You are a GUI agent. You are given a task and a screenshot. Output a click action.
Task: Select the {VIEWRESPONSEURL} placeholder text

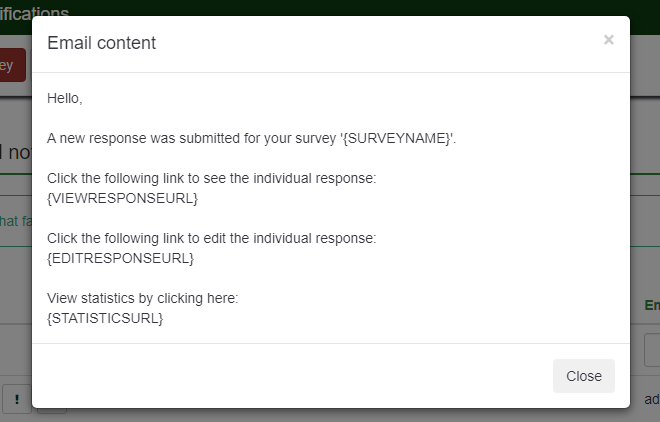(x=122, y=198)
